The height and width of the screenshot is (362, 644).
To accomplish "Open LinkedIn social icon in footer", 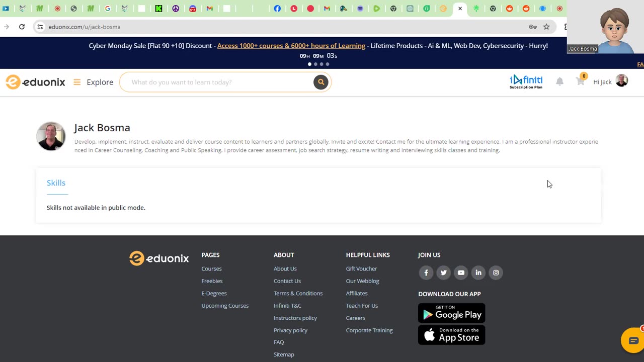I will pos(478,273).
